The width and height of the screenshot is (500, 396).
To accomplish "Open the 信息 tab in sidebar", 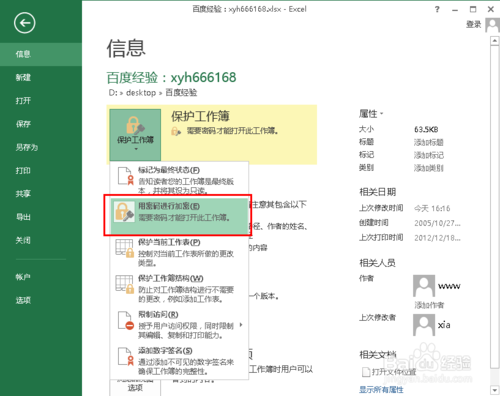I will point(41,54).
